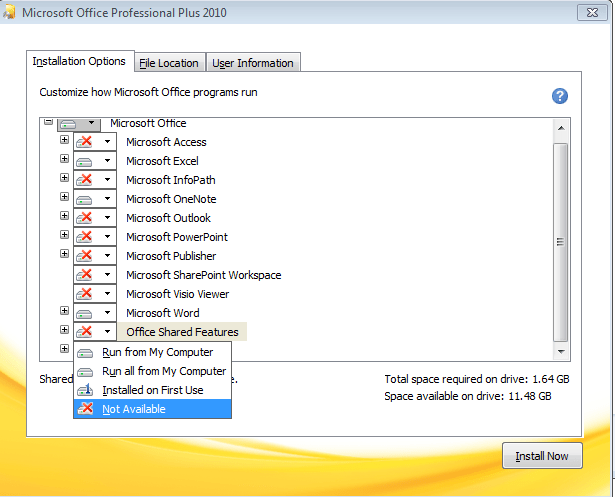Image resolution: width=615 pixels, height=497 pixels.
Task: Click the drive icon of Run from My Computer
Action: [x=85, y=353]
